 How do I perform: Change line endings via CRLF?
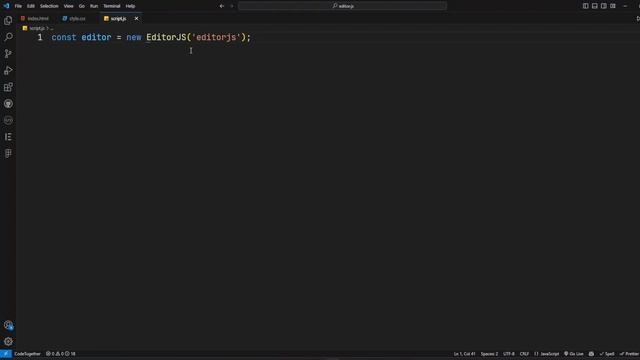pyautogui.click(x=524, y=354)
